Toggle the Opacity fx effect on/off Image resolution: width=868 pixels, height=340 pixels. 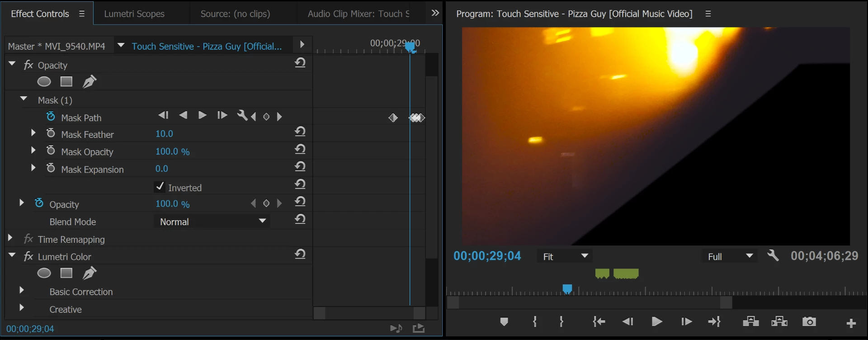tap(28, 65)
